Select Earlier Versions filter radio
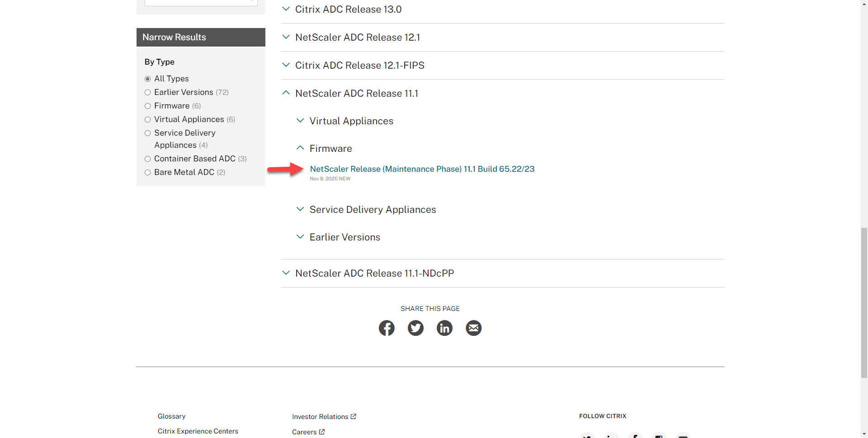Viewport: 868px width, 438px height. (x=147, y=92)
